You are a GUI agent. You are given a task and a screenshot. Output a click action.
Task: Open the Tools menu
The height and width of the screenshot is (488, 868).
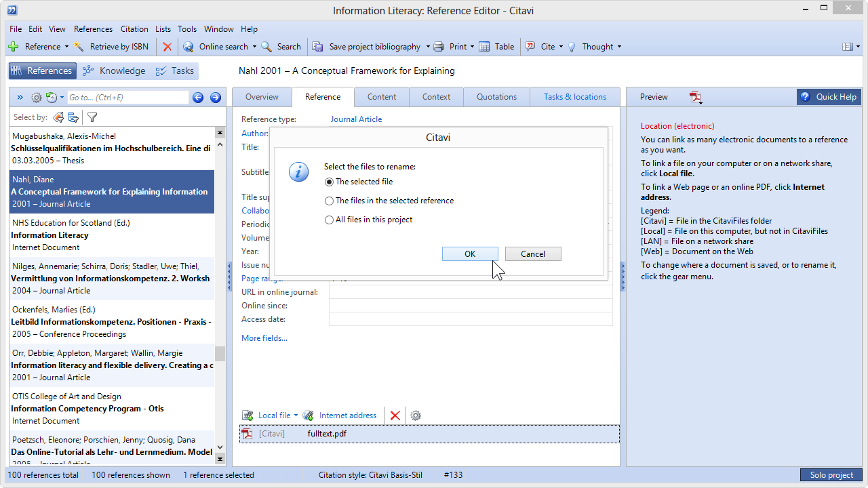pyautogui.click(x=187, y=29)
